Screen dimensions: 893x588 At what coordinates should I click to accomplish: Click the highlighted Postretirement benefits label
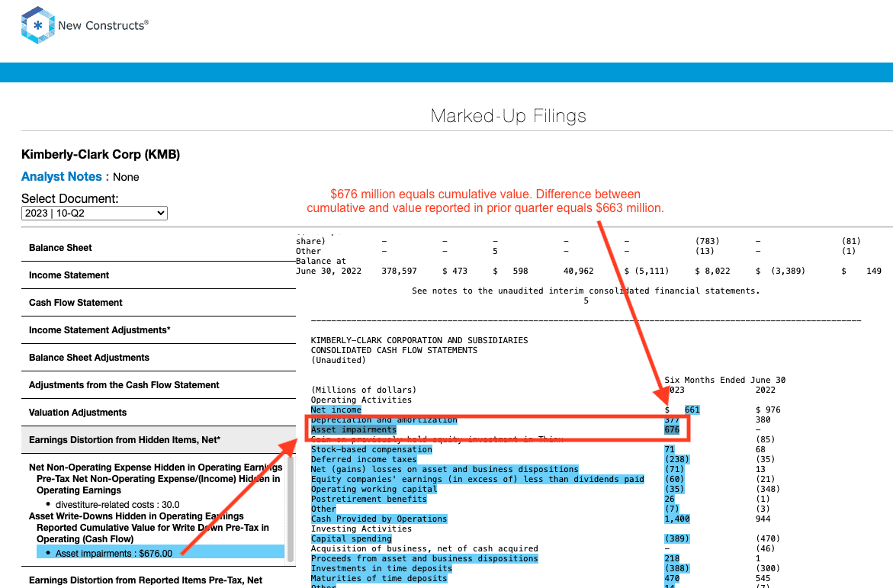[x=369, y=499]
